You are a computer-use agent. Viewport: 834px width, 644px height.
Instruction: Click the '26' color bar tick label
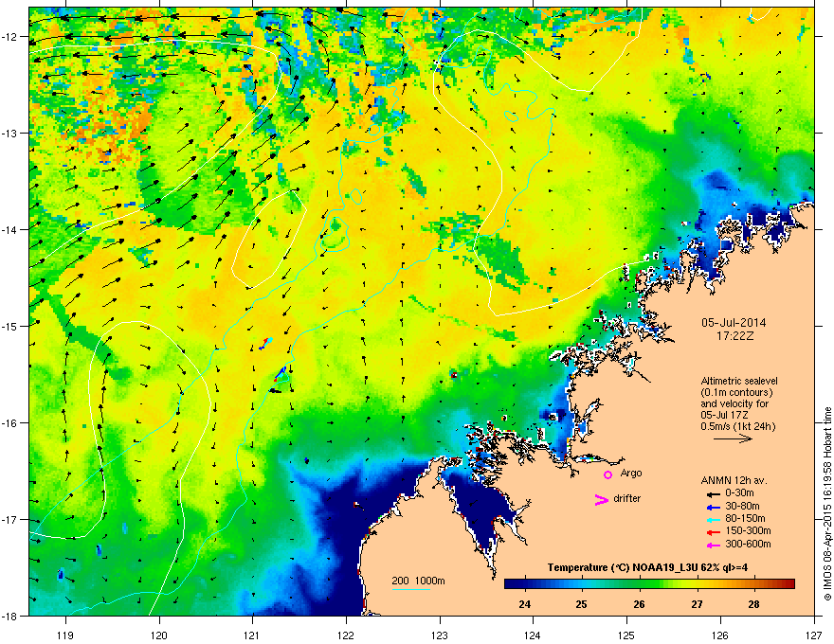(x=640, y=604)
